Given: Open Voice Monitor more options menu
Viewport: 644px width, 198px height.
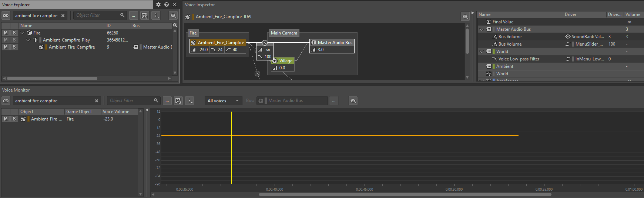Looking at the screenshot, I should click(189, 101).
